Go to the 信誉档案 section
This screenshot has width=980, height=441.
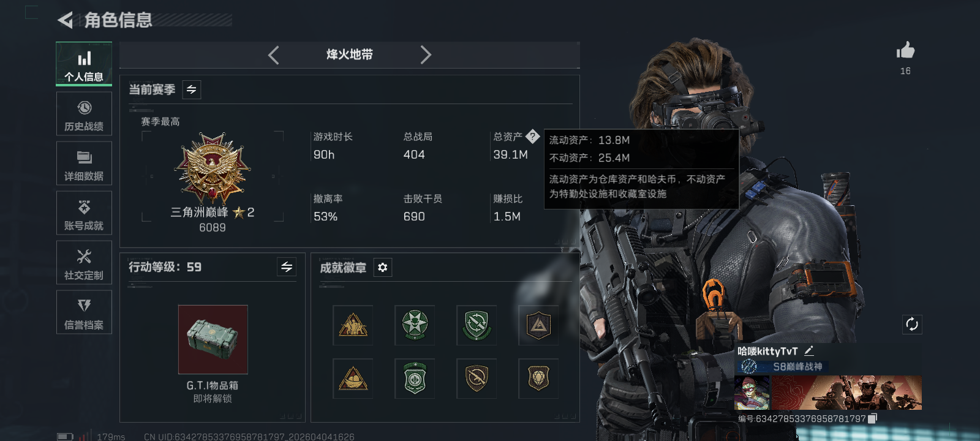84,312
